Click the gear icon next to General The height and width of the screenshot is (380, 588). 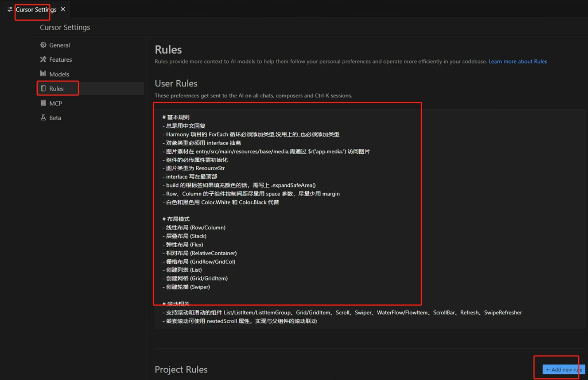click(43, 45)
